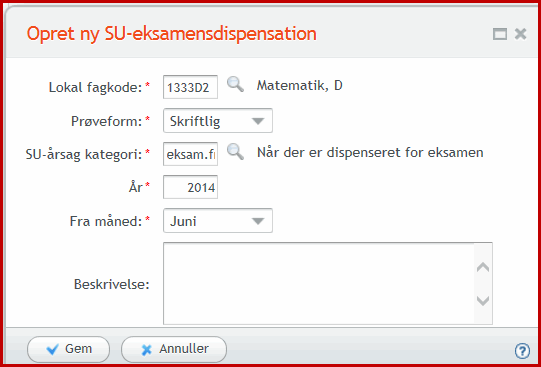Click the Beskrivelse label
The image size is (541, 367).
tap(111, 285)
